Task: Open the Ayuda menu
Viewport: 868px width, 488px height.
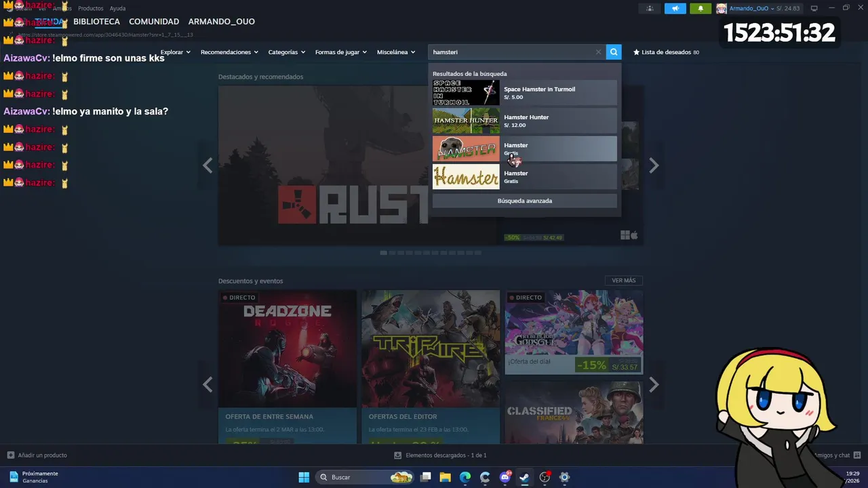Action: (118, 8)
